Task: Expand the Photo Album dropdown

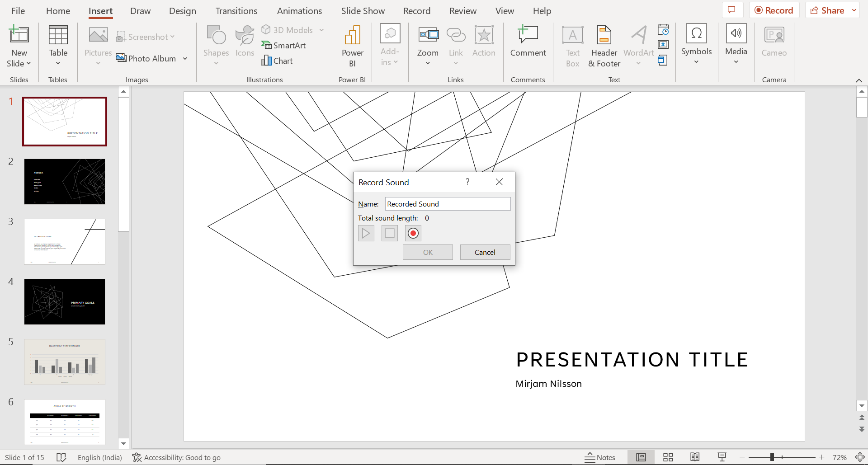Action: 185,58
